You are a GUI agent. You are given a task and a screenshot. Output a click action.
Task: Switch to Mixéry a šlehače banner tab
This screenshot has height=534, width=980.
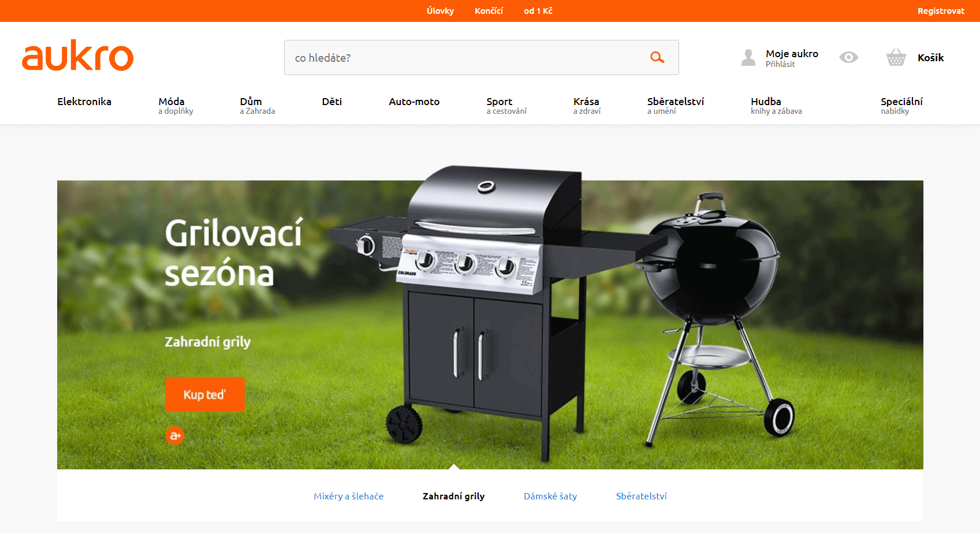349,496
